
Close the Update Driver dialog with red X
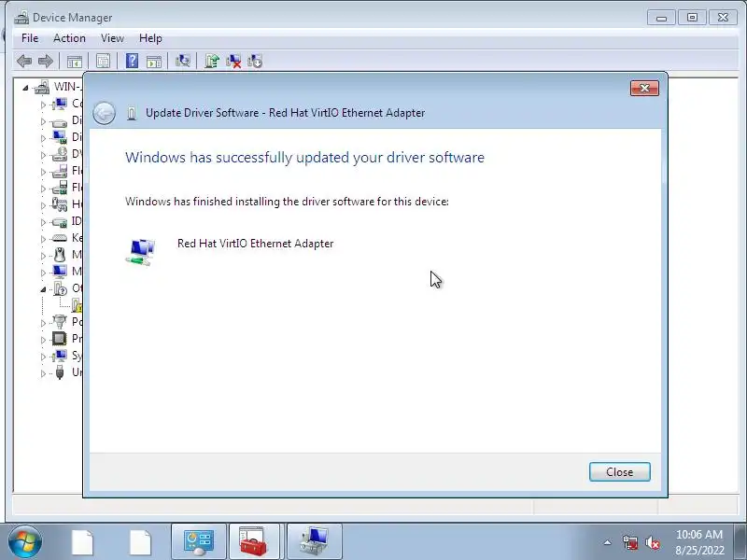click(644, 88)
